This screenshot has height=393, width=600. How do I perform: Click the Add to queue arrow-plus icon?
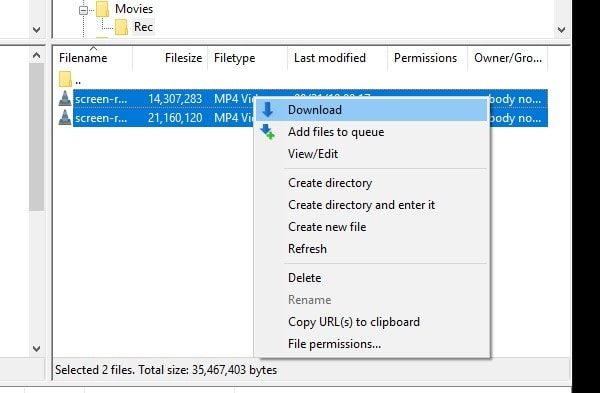267,132
